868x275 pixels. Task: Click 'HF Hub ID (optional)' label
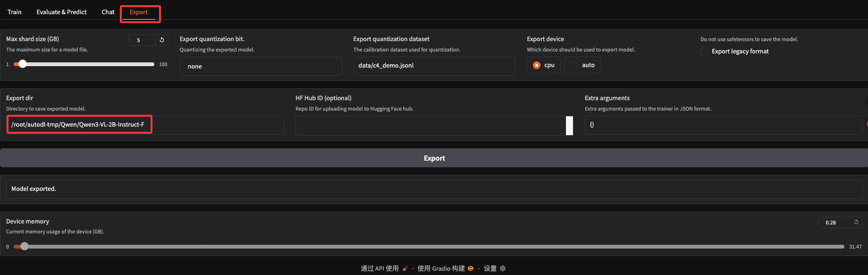(x=323, y=98)
